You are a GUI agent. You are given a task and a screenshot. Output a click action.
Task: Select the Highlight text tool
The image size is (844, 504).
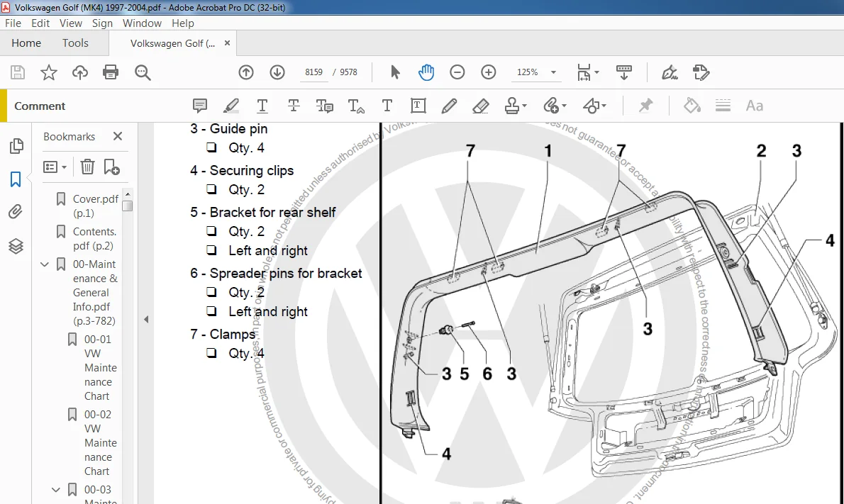click(x=231, y=106)
